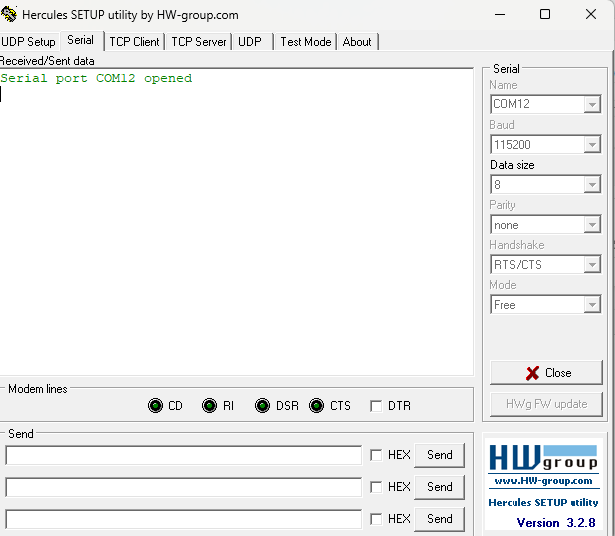Focus the third Send text field
This screenshot has width=615, height=536.
pos(184,520)
